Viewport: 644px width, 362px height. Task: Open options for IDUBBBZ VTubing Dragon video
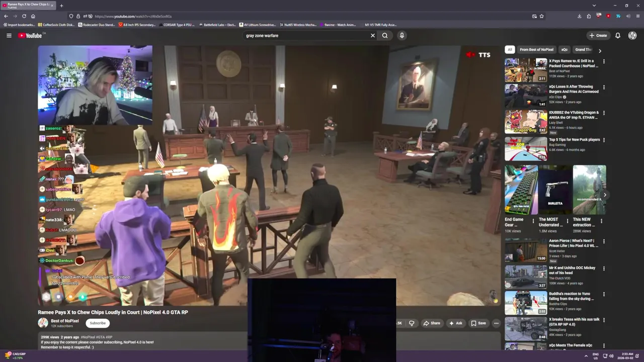click(604, 114)
